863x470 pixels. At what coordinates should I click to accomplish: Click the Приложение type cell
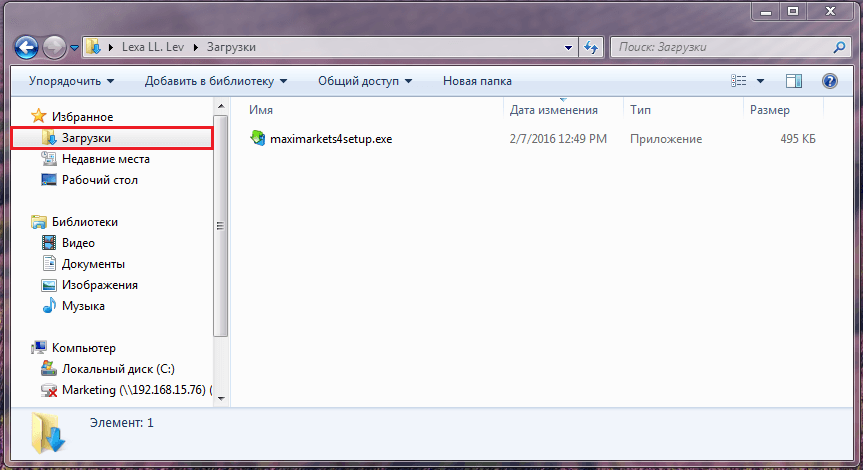click(x=666, y=139)
